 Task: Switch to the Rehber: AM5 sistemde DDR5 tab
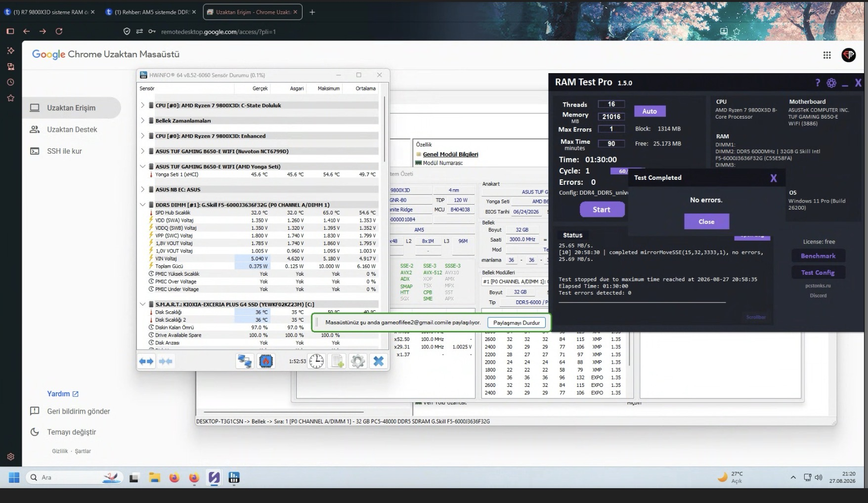151,12
